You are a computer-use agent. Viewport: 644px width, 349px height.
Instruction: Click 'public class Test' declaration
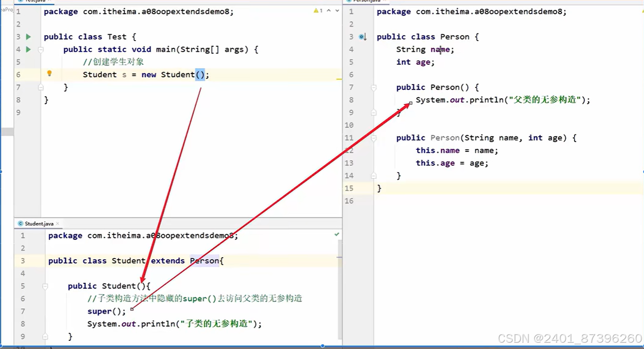pyautogui.click(x=85, y=37)
